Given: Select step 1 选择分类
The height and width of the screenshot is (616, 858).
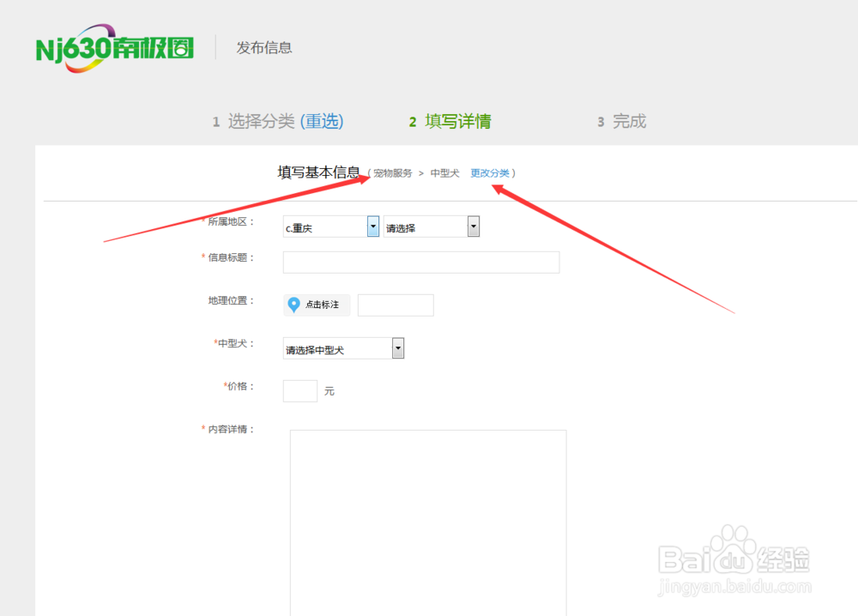Looking at the screenshot, I should click(253, 121).
